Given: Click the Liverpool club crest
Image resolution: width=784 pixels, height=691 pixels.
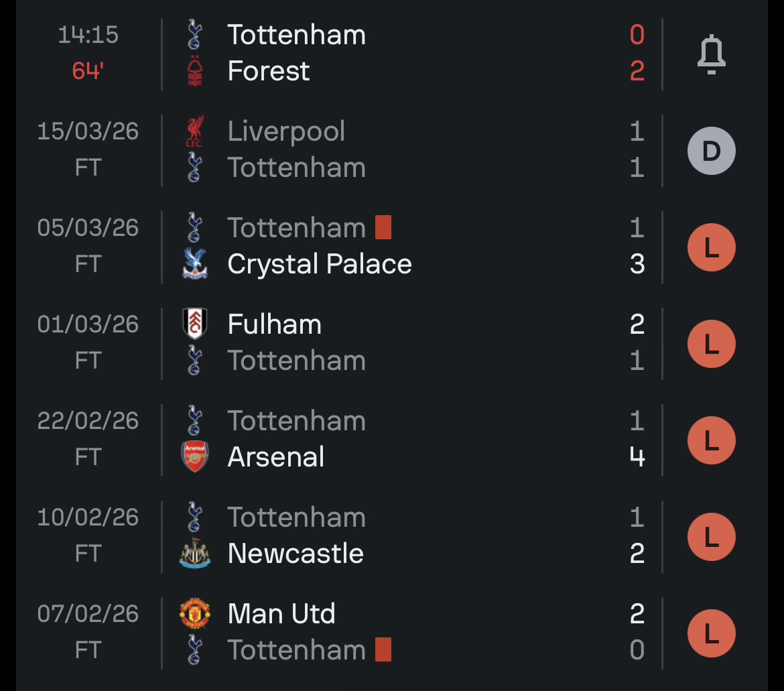Looking at the screenshot, I should pos(195,131).
